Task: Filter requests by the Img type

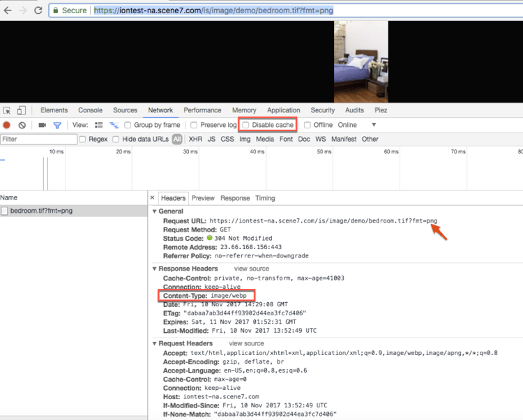Action: pyautogui.click(x=245, y=139)
